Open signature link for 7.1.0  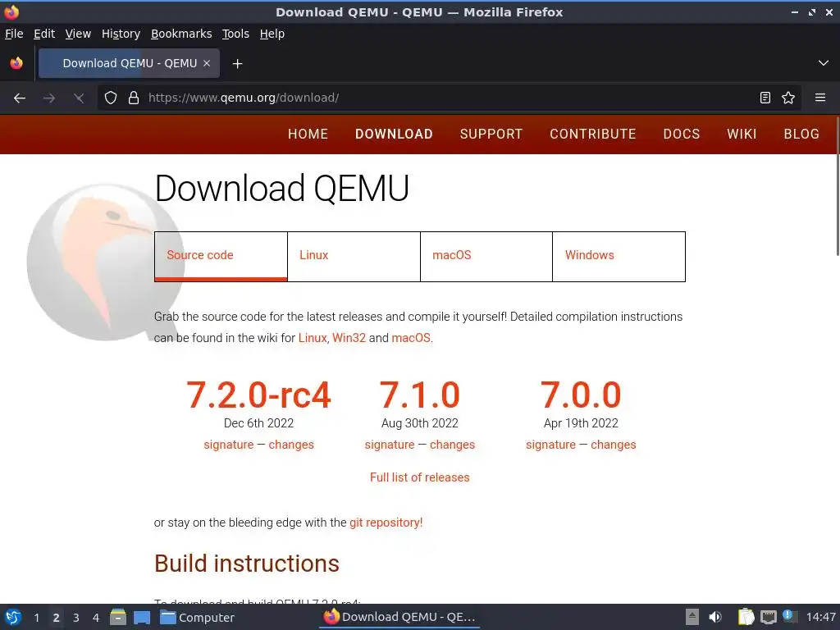(390, 445)
